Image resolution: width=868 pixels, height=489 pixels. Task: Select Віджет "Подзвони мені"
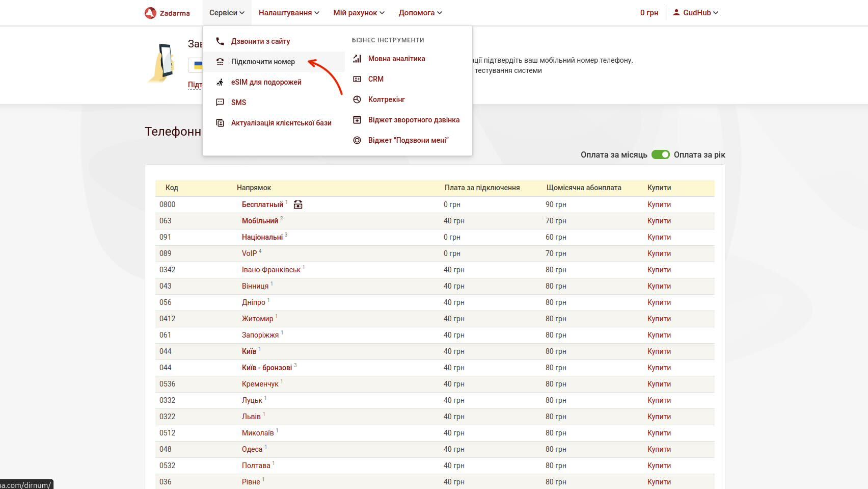[x=408, y=140]
